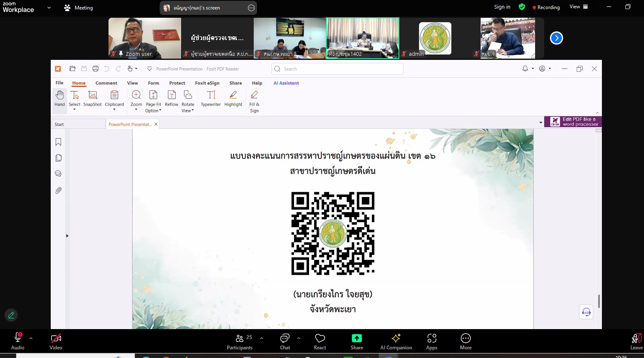The height and width of the screenshot is (358, 644).
Task: Toggle Video camera on
Action: 56,341
